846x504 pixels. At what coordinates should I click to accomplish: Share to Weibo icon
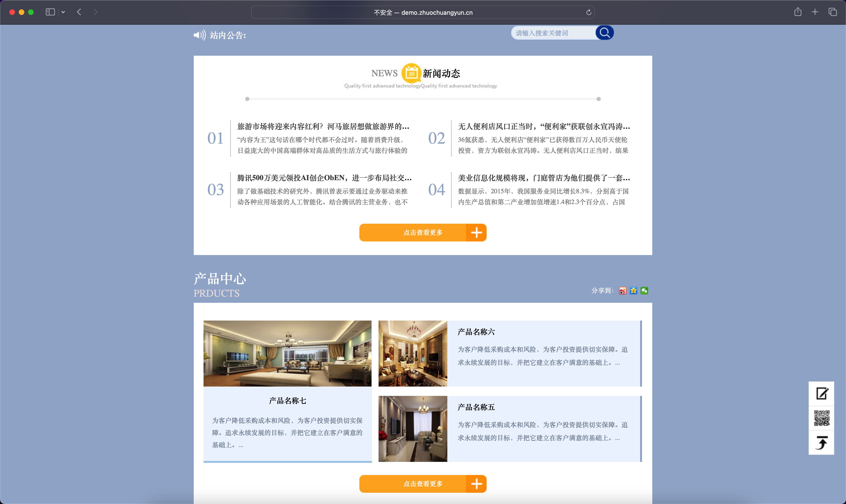pos(622,291)
